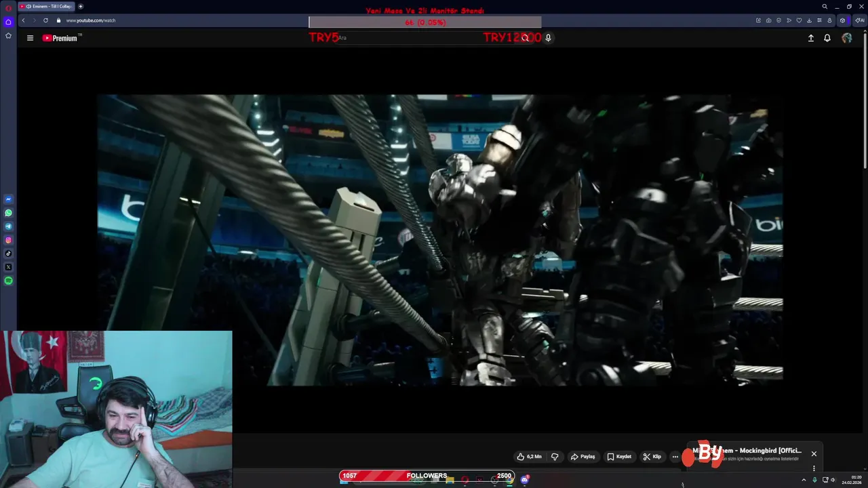Click the YouTube search magnifier button

point(525,38)
